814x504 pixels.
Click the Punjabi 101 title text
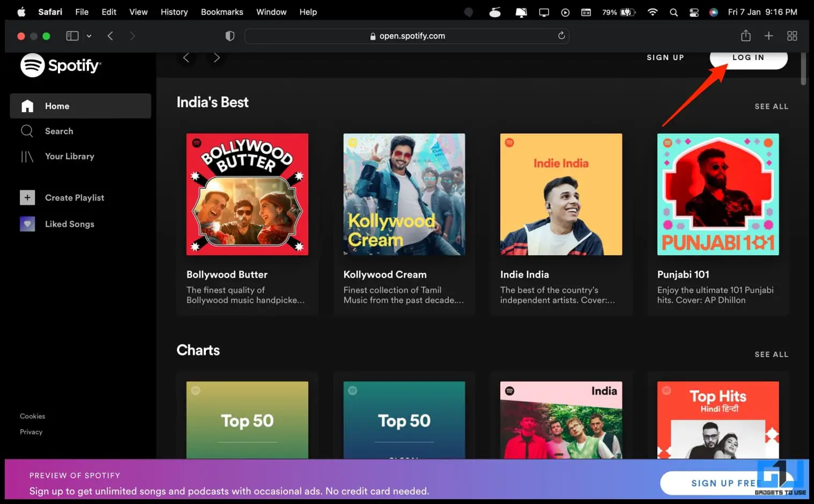click(683, 275)
